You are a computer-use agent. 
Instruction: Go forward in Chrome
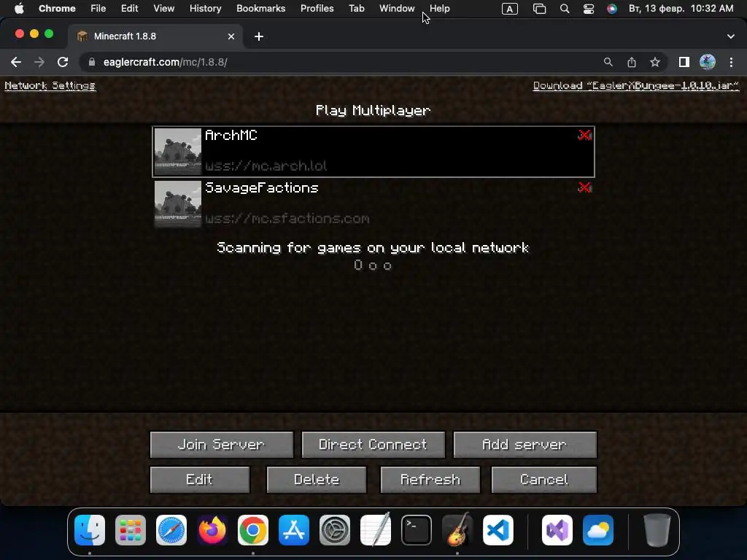pos(39,62)
